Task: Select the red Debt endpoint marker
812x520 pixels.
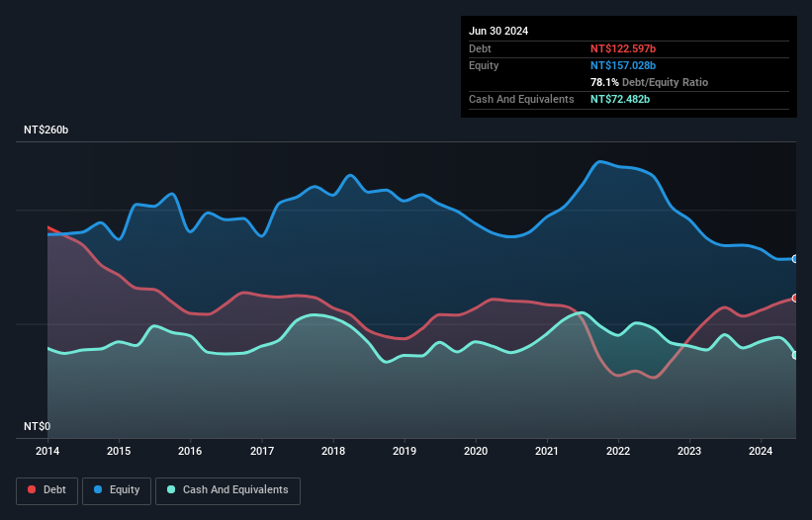Action: point(795,298)
